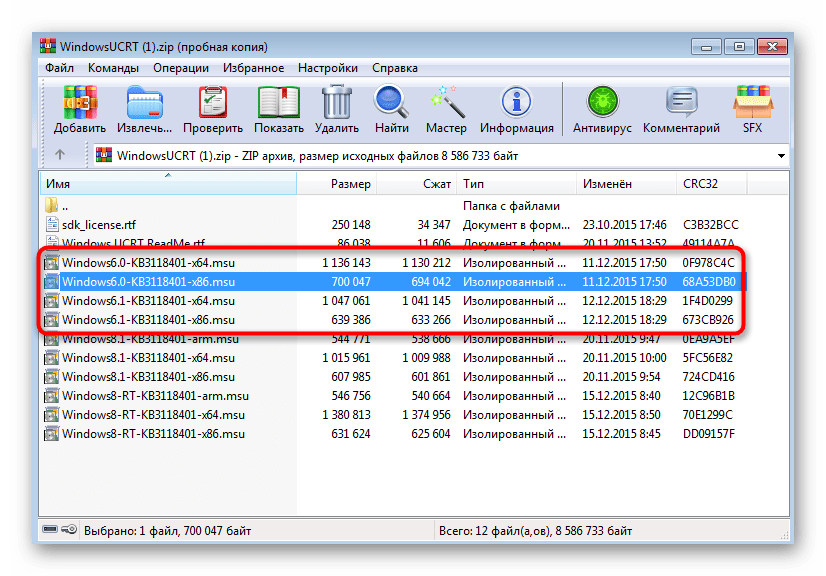Click the archive icon in the address bar

(104, 155)
